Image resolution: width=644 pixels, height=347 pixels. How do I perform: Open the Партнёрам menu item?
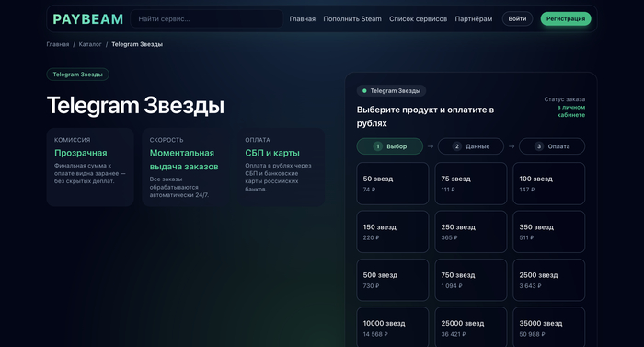pyautogui.click(x=474, y=19)
